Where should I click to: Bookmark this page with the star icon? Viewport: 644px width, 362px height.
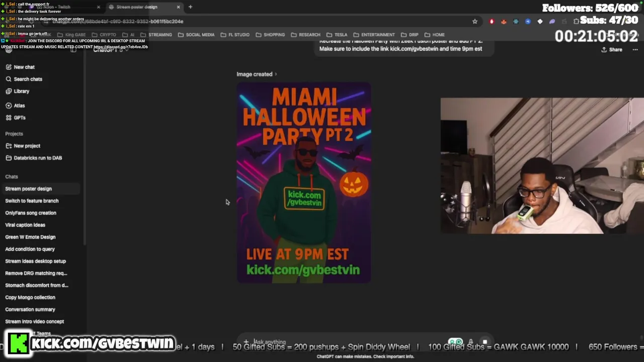[474, 22]
